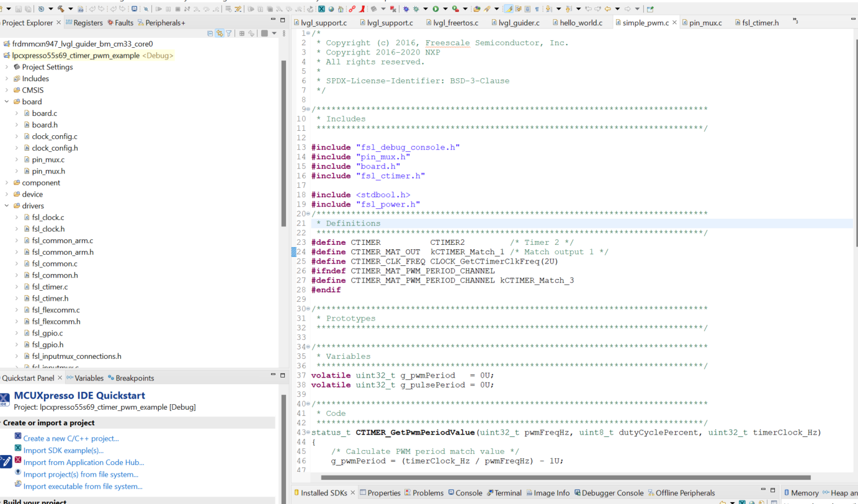
Task: Expand the CMSIS folder
Action: (x=7, y=90)
